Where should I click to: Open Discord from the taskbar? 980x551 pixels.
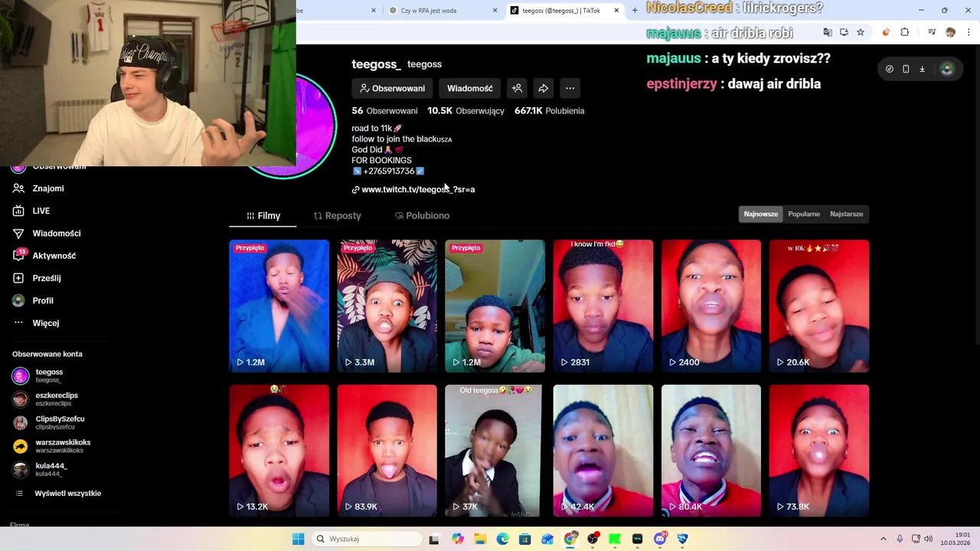660,539
